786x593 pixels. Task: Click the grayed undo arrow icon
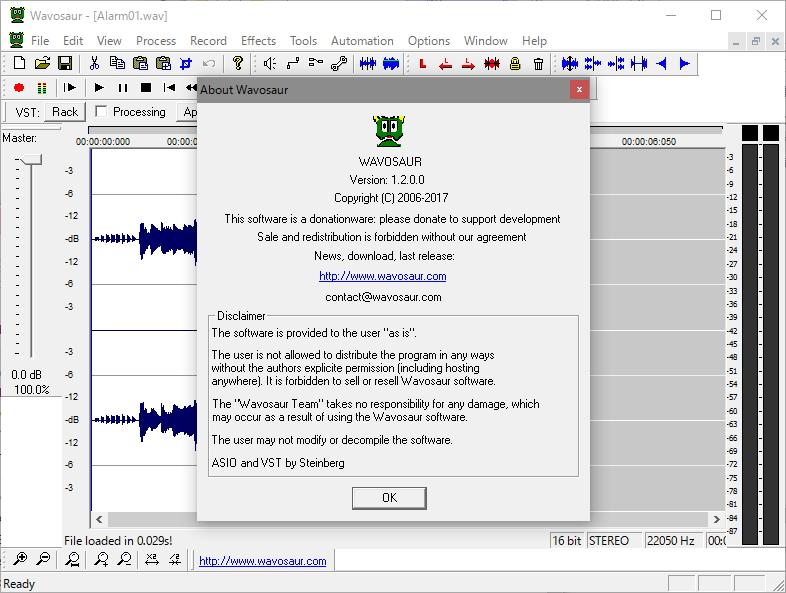click(209, 64)
